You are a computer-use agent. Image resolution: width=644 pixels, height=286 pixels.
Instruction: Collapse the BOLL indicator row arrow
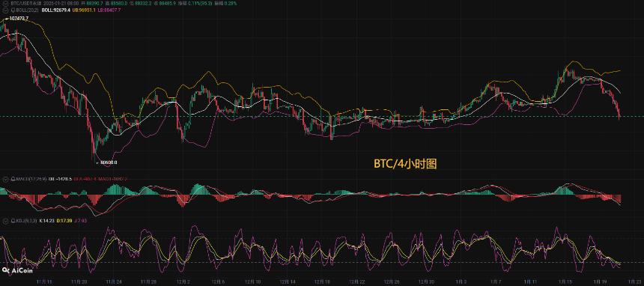click(x=5, y=10)
